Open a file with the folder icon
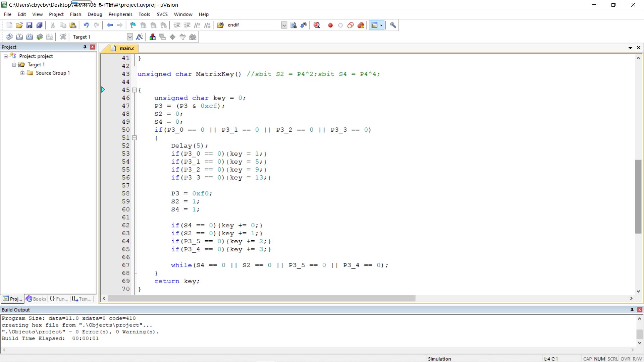This screenshot has width=644, height=362. click(x=19, y=25)
